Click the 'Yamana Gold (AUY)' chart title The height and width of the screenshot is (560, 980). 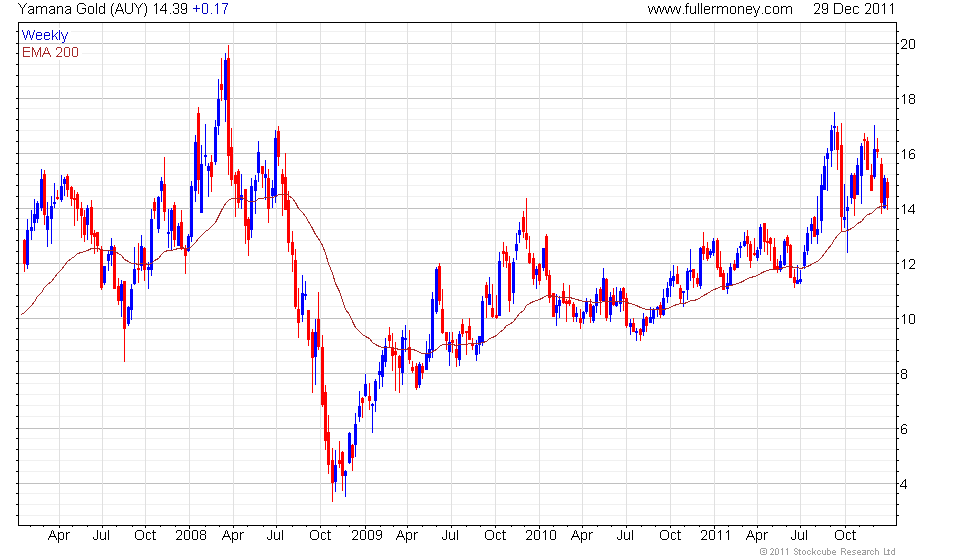pos(83,9)
